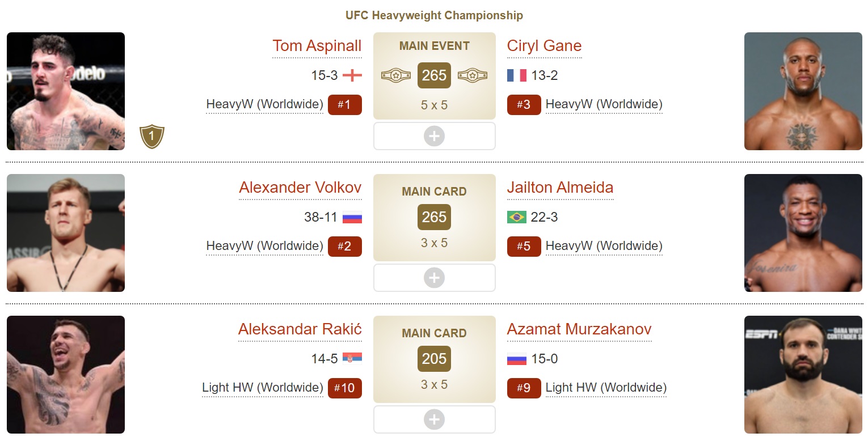This screenshot has width=868, height=437.
Task: Expand details under the Rakić vs Murzakanov fight
Action: [x=434, y=419]
